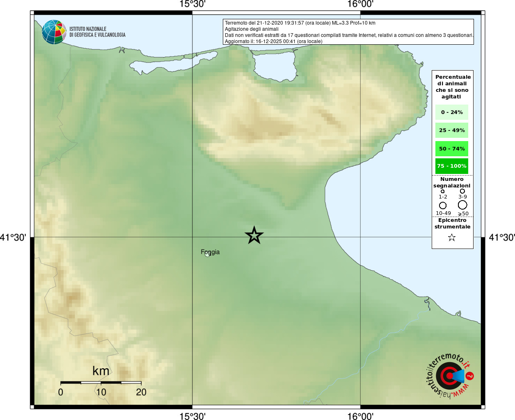
Task: Select the 3-9 reports circle in legend
Action: point(462,191)
